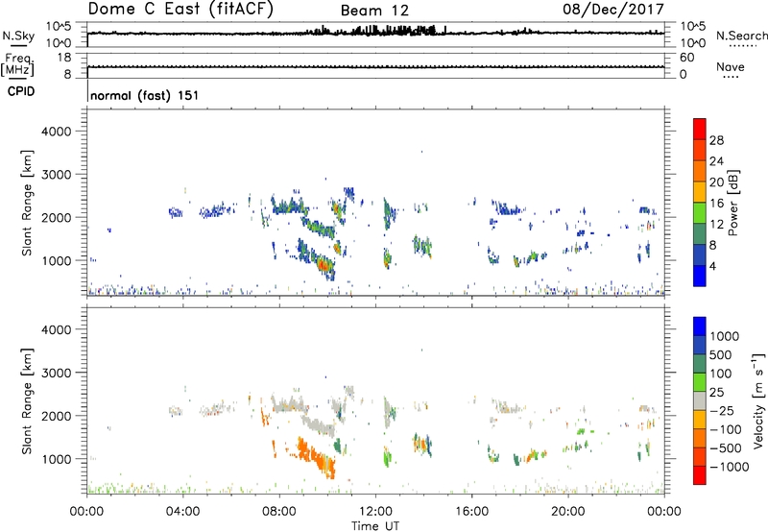This screenshot has width=768, height=532.
Task: Click the noisy sky-noise spikes near 12:00 in N.Sky trace
Action: 374,31
